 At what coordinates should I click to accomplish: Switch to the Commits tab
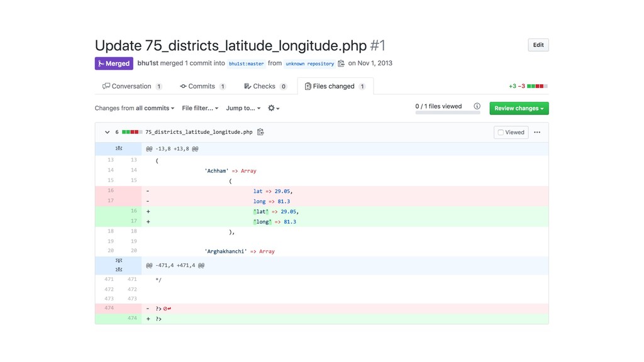[x=203, y=86]
